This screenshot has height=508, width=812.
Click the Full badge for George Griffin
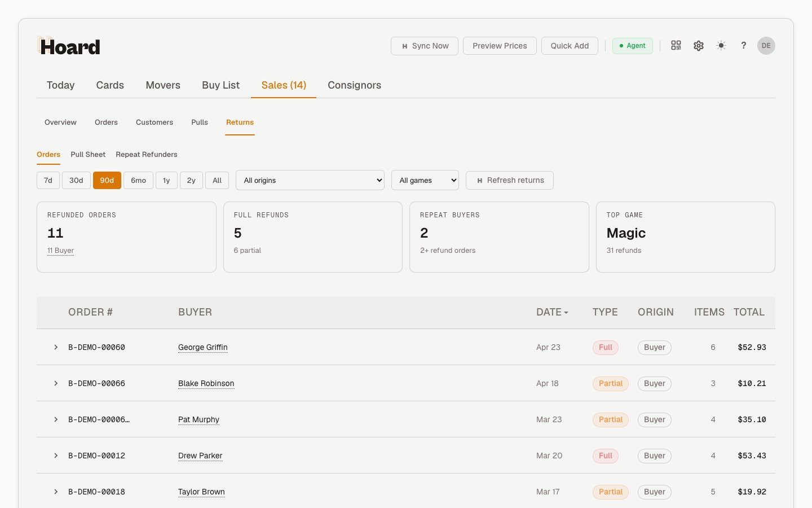coord(606,347)
